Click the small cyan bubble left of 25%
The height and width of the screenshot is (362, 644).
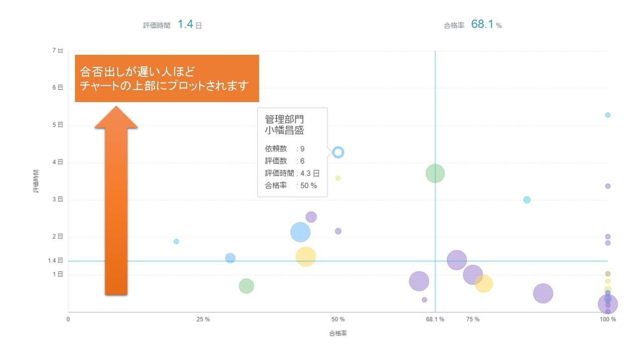point(176,241)
